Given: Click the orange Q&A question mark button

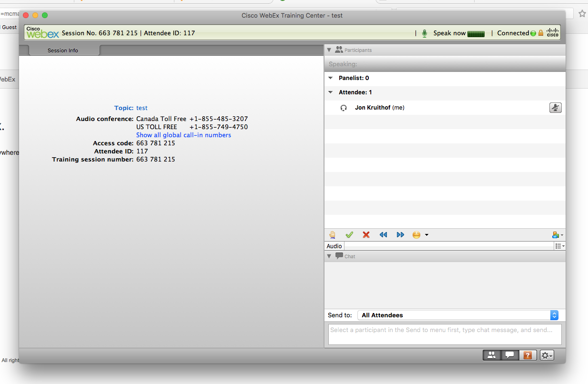Looking at the screenshot, I should [x=527, y=355].
